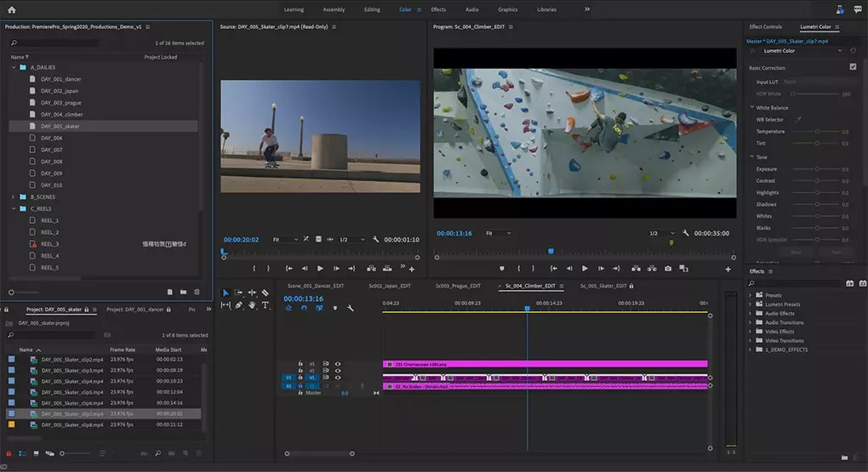Viewport: 868px width, 472px height.
Task: Select the Ripple Edit tool
Action: click(x=252, y=293)
